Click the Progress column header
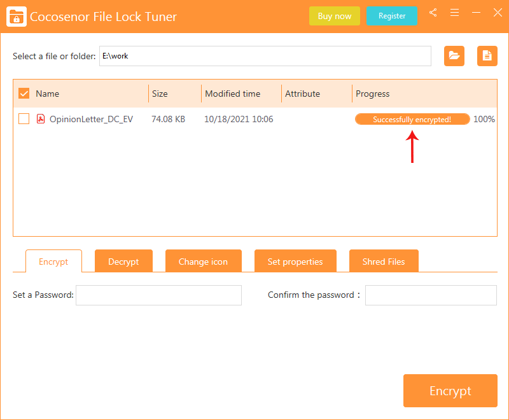Screen dimensions: 509x420 pyautogui.click(x=373, y=94)
